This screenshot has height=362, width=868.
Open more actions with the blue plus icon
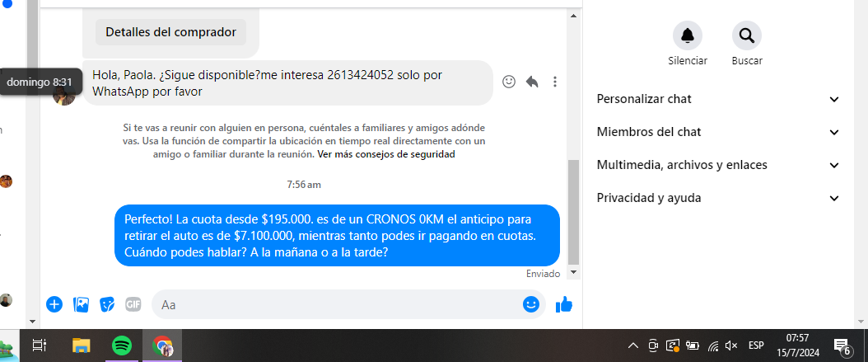(x=54, y=304)
